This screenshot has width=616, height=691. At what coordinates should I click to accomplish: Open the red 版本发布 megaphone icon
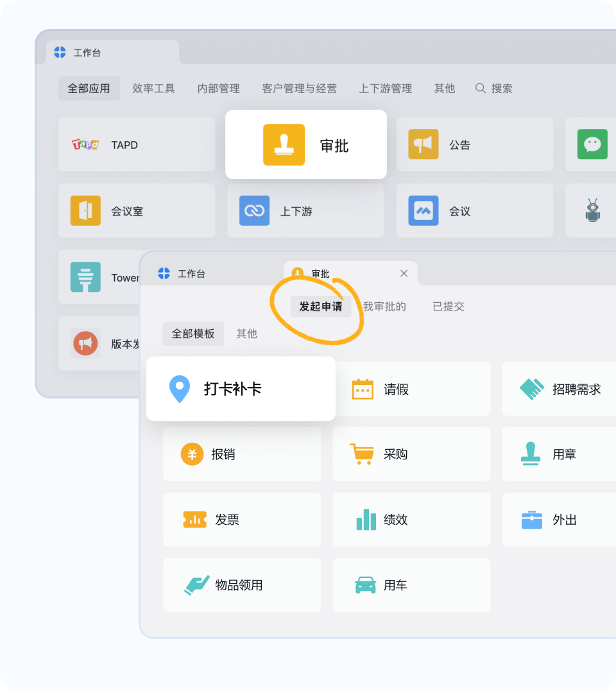point(85,343)
